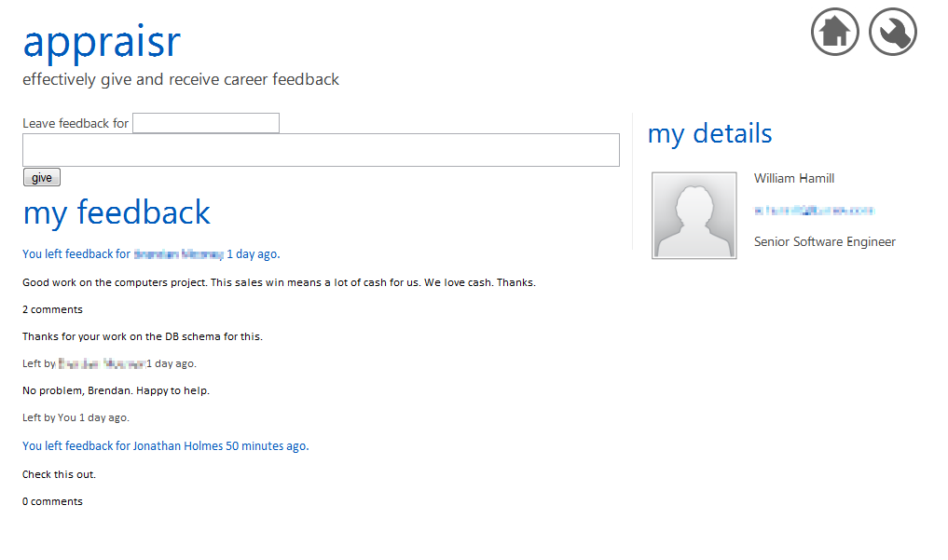Submit feedback with the give button
Image resolution: width=948 pixels, height=560 pixels.
click(x=42, y=177)
